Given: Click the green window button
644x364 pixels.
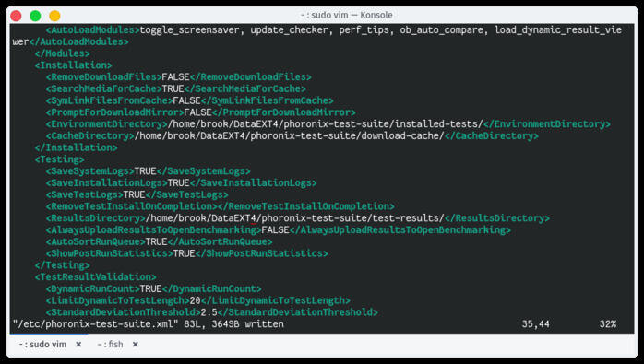Looking at the screenshot, I should click(35, 16).
